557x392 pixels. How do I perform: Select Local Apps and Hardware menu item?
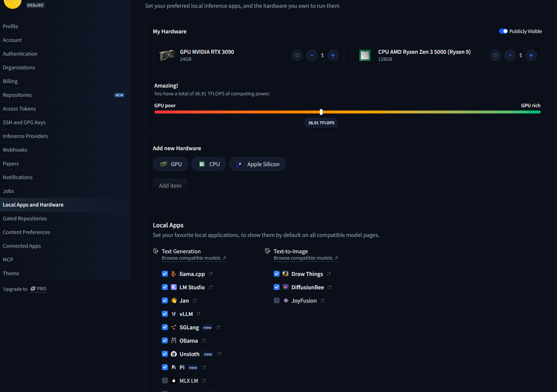tap(65, 205)
